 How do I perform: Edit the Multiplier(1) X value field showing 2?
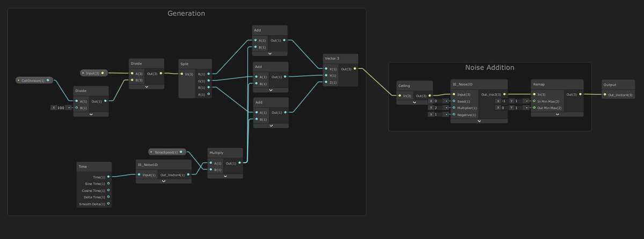[438, 108]
